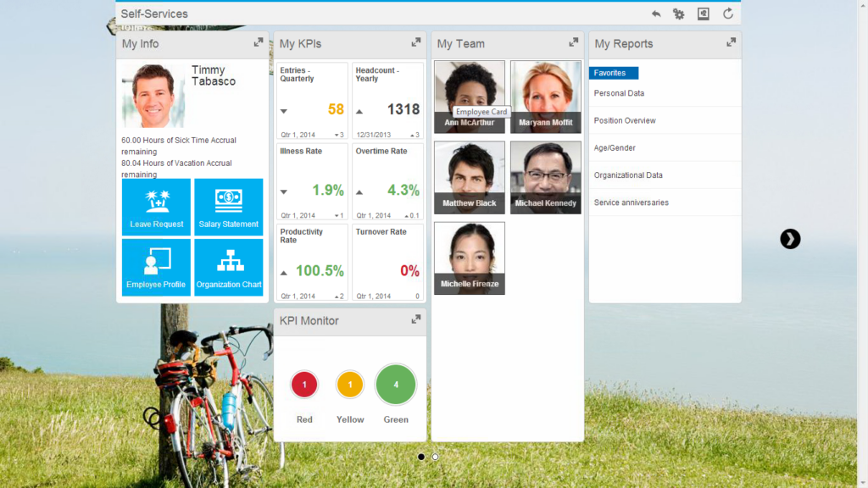Select the Favorites tab in My Reports

coord(614,73)
